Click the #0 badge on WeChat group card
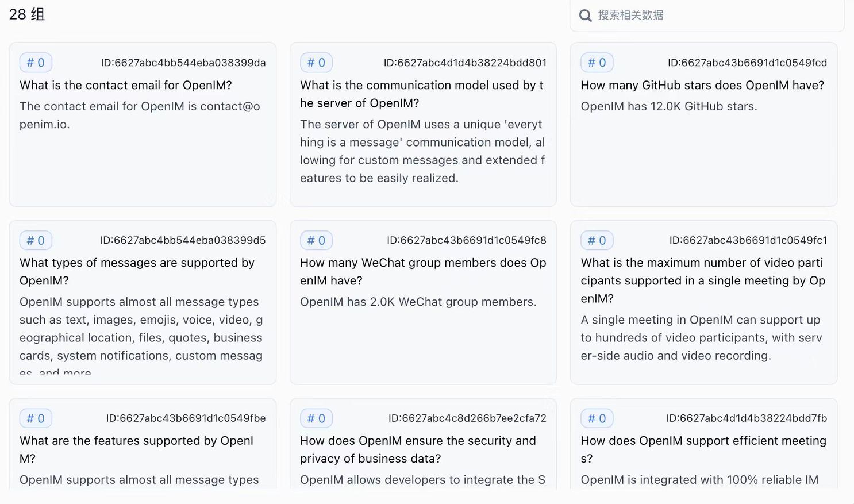Screen dimensions: 854x504 coord(316,240)
